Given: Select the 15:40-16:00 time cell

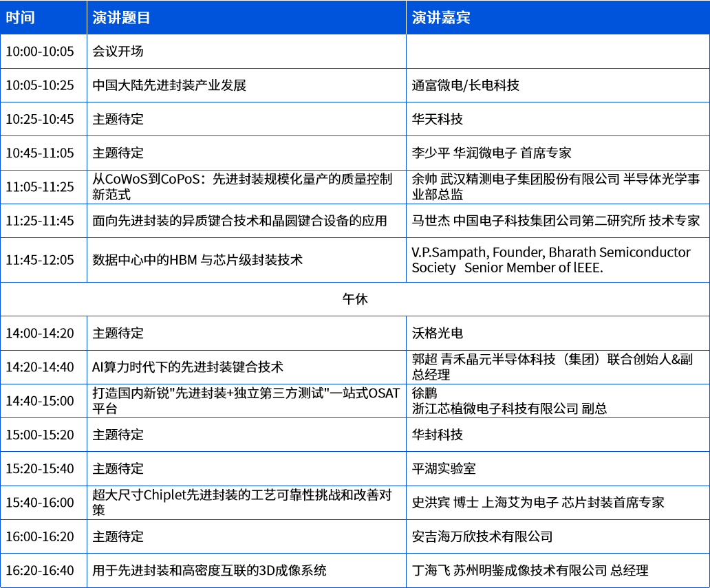Looking at the screenshot, I should pos(43,503).
